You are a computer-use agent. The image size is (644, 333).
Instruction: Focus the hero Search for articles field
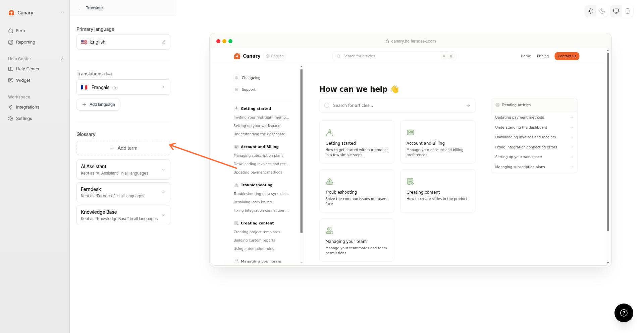(397, 106)
